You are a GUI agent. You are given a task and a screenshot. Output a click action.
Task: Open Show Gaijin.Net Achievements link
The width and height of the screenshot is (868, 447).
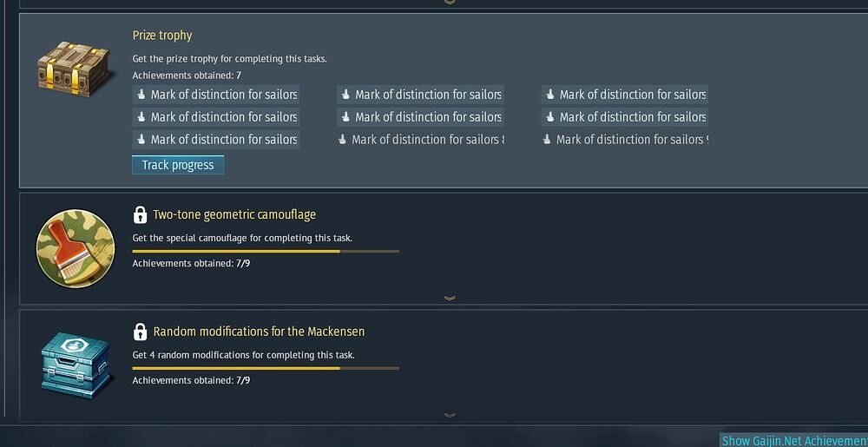(794, 440)
